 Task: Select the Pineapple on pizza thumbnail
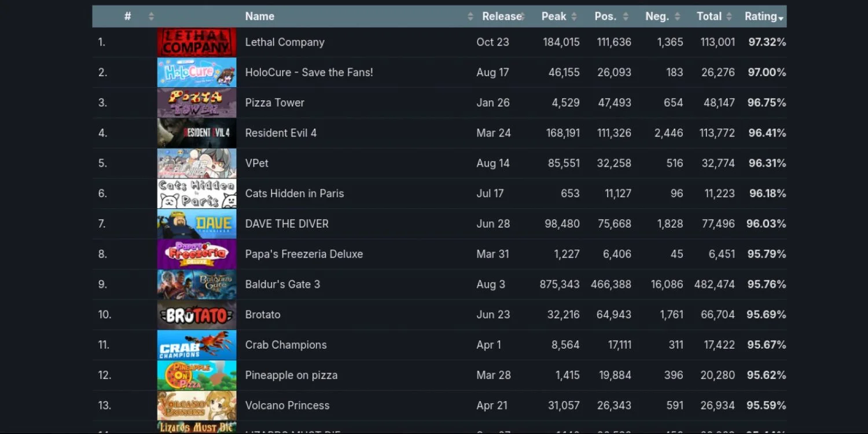197,375
